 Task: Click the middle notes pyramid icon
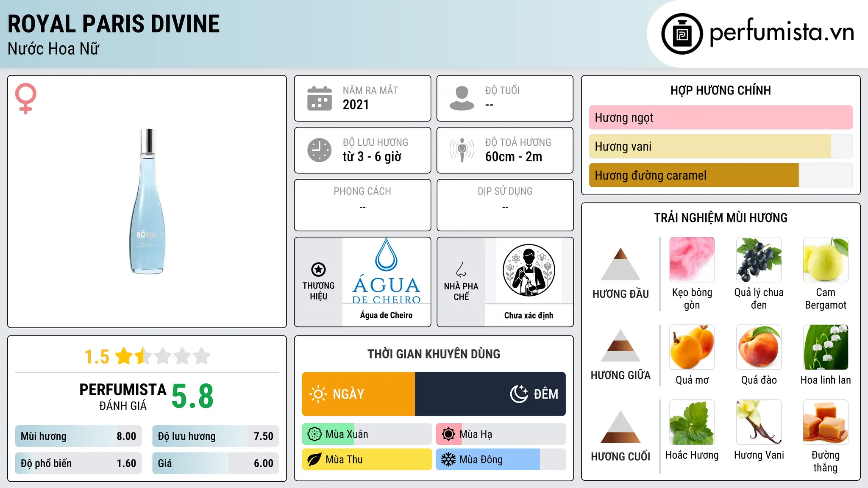click(x=620, y=345)
